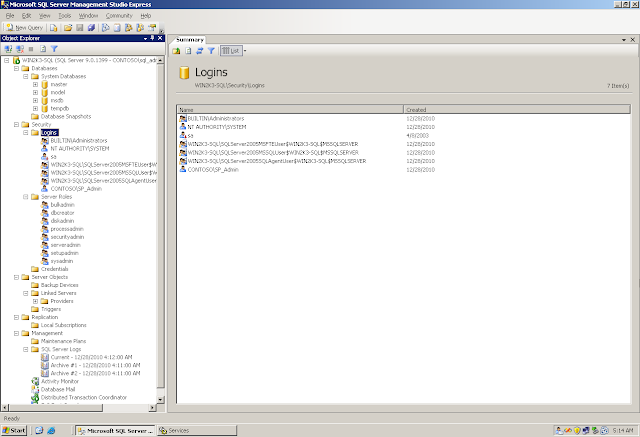This screenshot has height=437, width=640.
Task: Click the Internet Explorer quick launch icon
Action: pyautogui.click(x=51, y=430)
